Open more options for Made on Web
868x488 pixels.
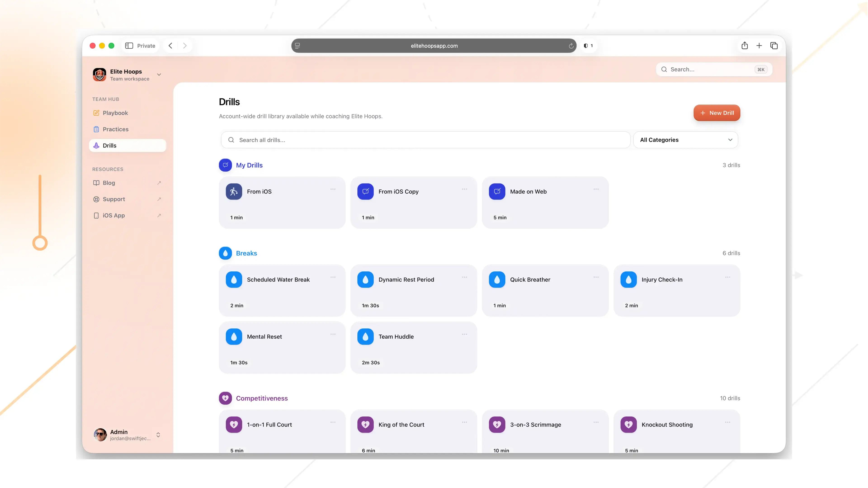(596, 189)
